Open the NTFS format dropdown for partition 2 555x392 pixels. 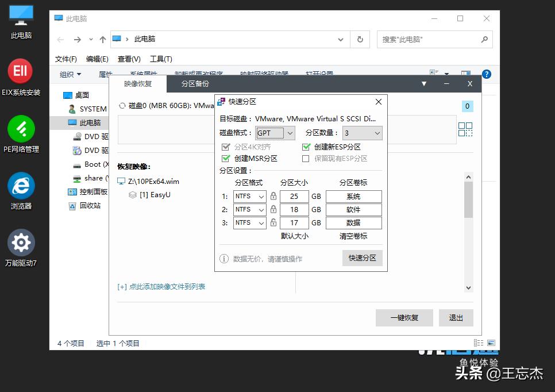(249, 209)
